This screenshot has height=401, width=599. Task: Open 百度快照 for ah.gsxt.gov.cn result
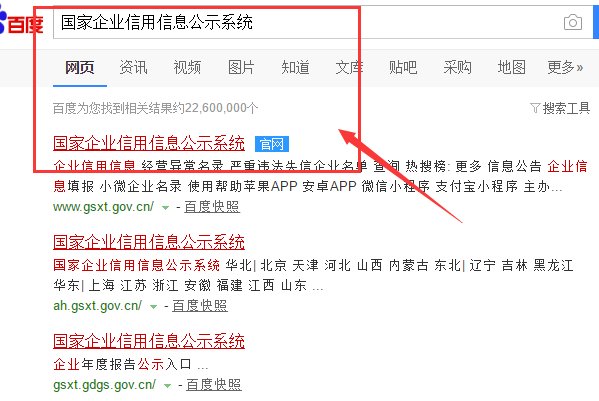tap(200, 306)
